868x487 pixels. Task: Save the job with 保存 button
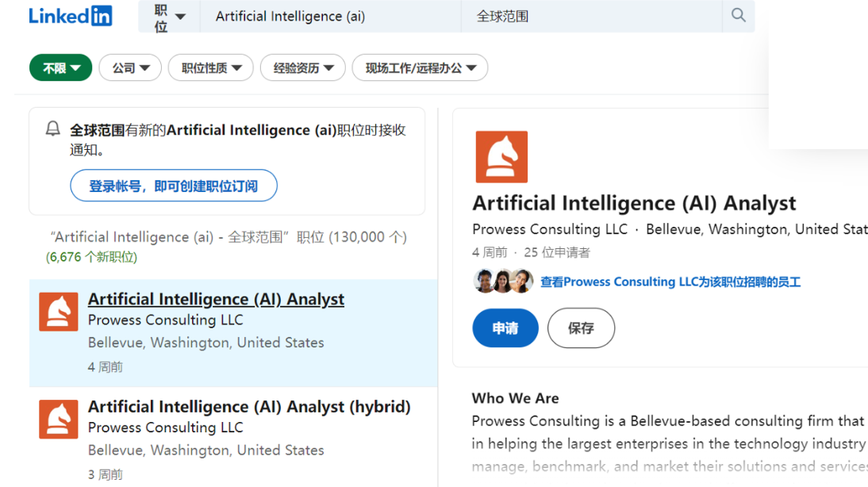(581, 328)
